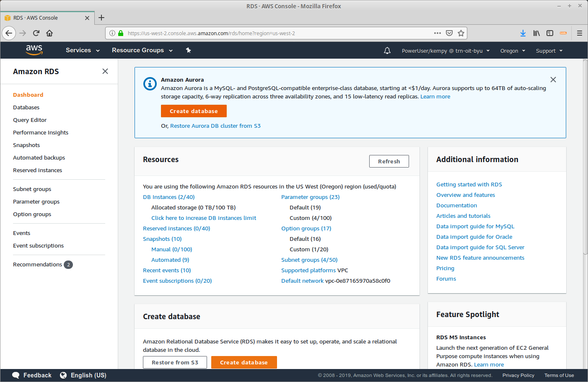Open Events in the sidebar
The height and width of the screenshot is (382, 588).
pyautogui.click(x=21, y=233)
